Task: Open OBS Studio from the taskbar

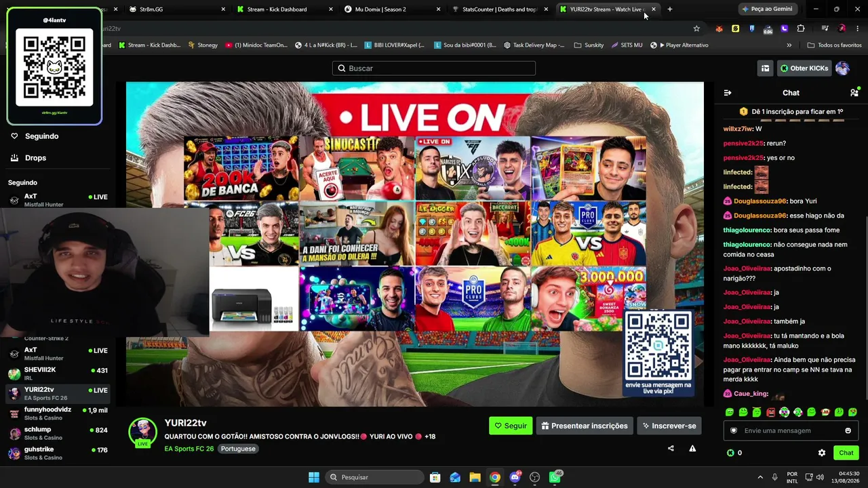Action: click(535, 477)
